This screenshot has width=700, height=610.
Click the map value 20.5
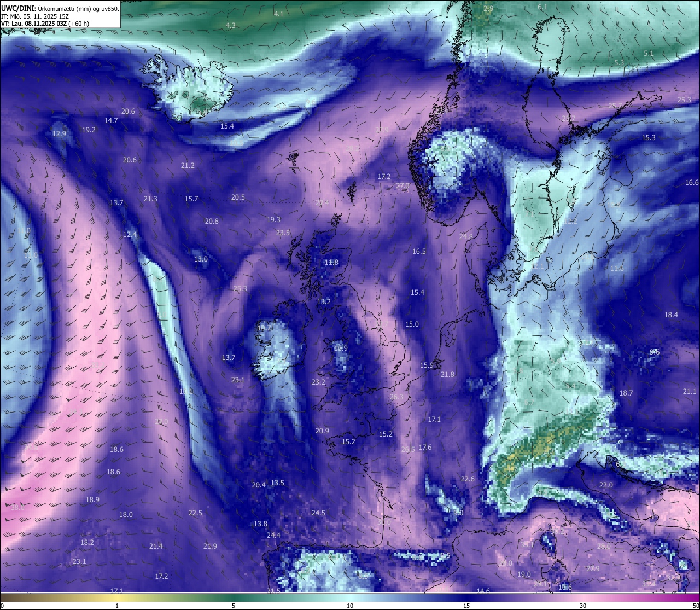coord(238,197)
